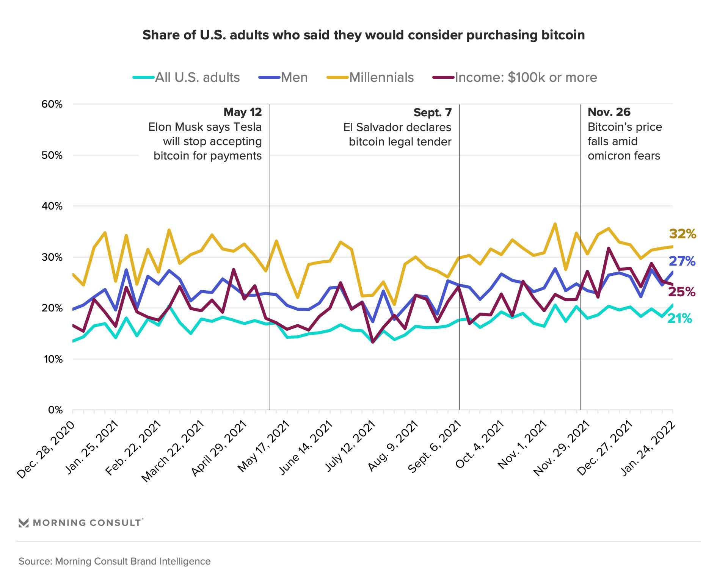This screenshot has height=582, width=728.
Task: Click the 27% Men end label
Action: tap(682, 261)
